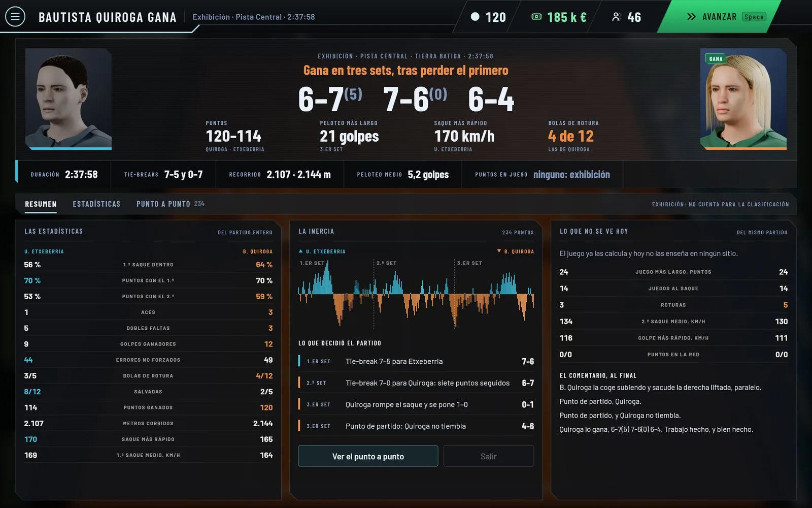Open the hamburger menu in the header

(15, 17)
